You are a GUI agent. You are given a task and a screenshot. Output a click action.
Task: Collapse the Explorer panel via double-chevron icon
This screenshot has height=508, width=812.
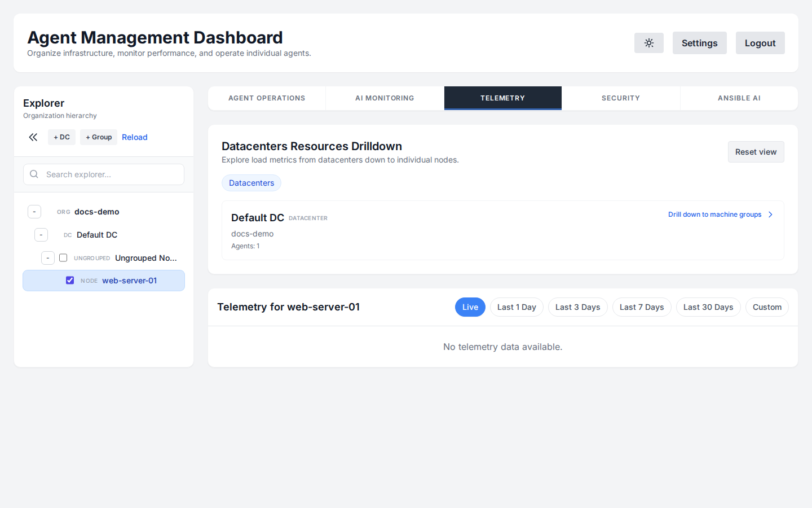33,137
